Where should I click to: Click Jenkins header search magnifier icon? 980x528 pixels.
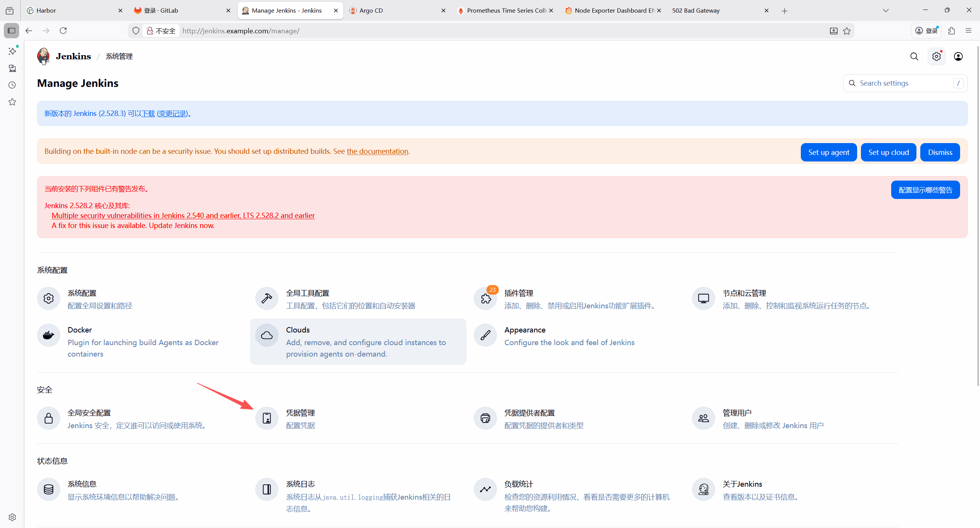(x=914, y=57)
